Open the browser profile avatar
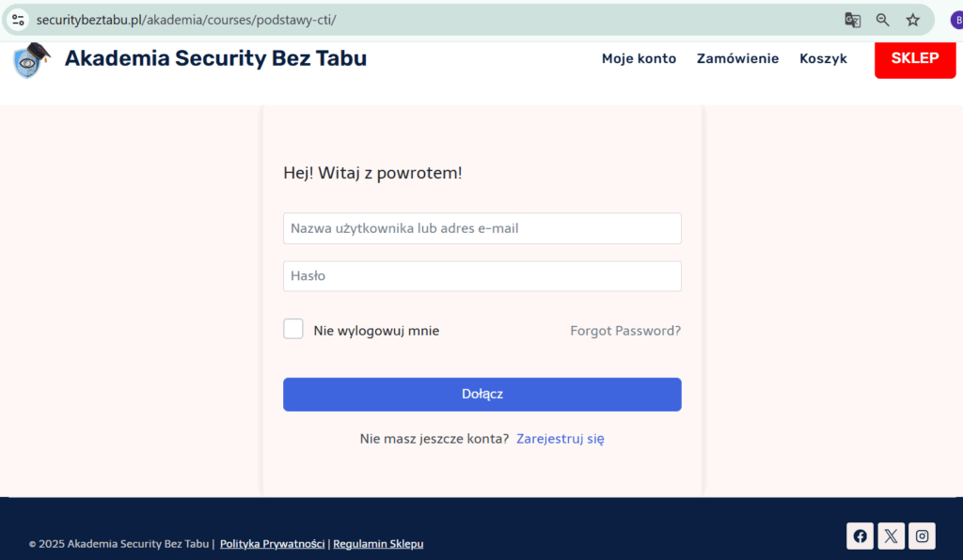The width and height of the screenshot is (963, 560). (x=956, y=20)
